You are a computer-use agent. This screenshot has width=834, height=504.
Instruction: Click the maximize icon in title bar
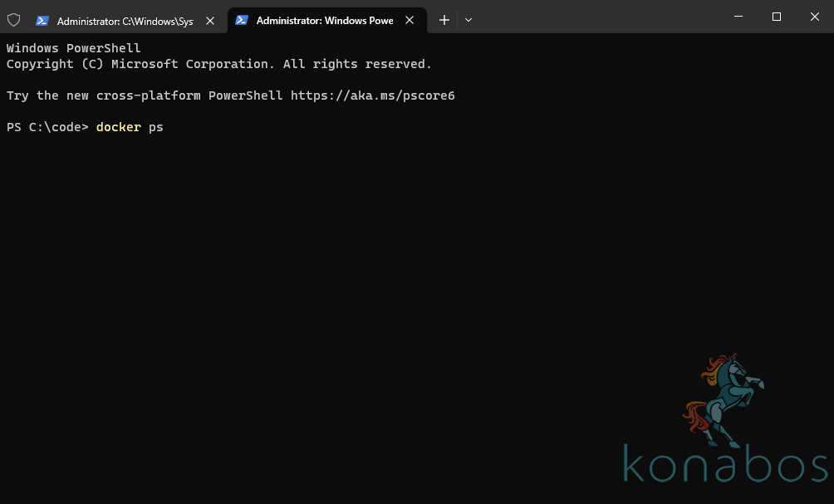(x=776, y=16)
